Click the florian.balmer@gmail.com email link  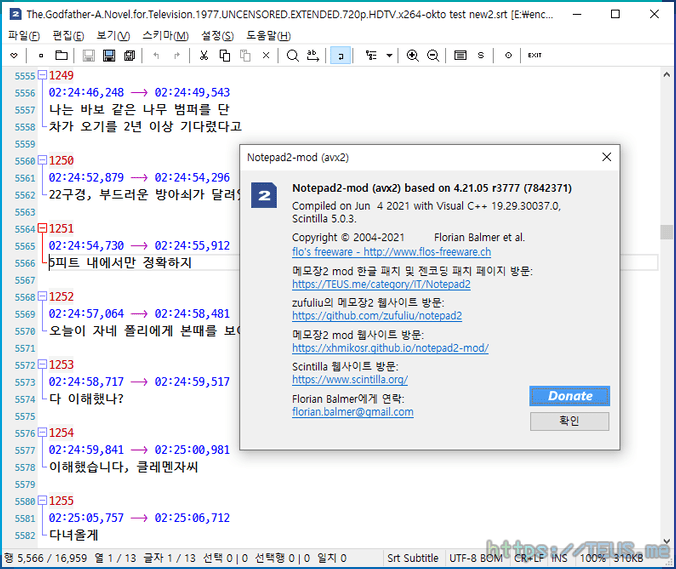tap(353, 412)
